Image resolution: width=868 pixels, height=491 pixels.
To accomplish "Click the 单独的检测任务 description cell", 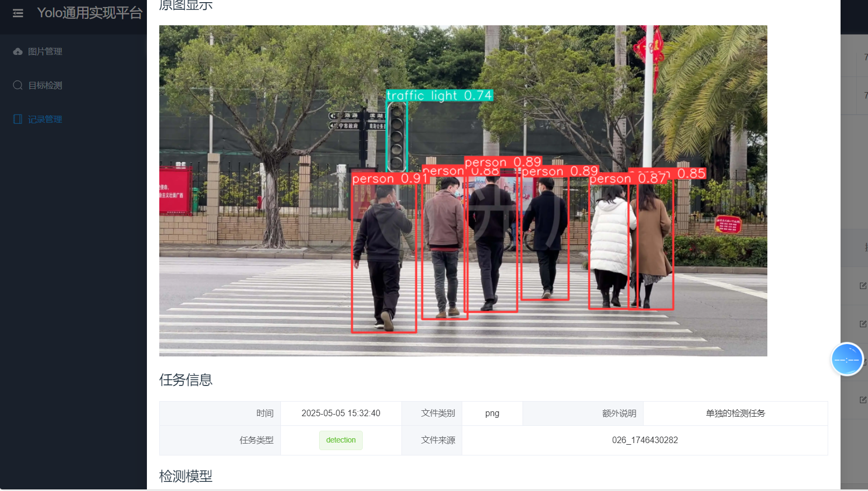I will [736, 413].
